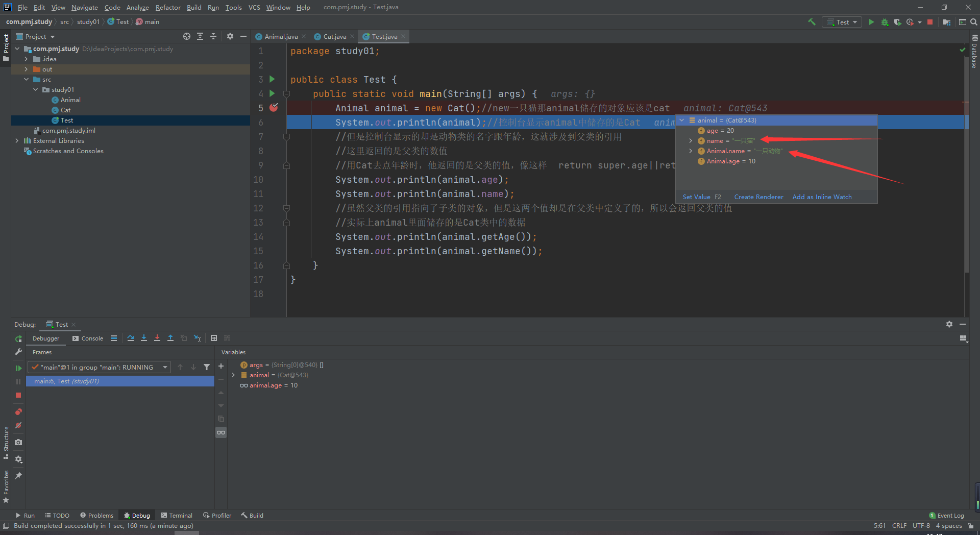Toggle tool window bars icon at bottom-left corner
980x535 pixels.
tap(6, 526)
